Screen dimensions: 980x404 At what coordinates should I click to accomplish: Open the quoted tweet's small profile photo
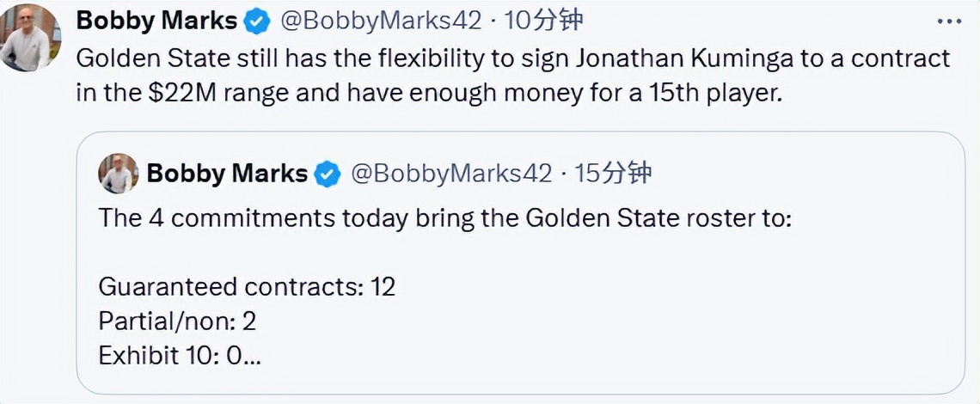click(118, 174)
